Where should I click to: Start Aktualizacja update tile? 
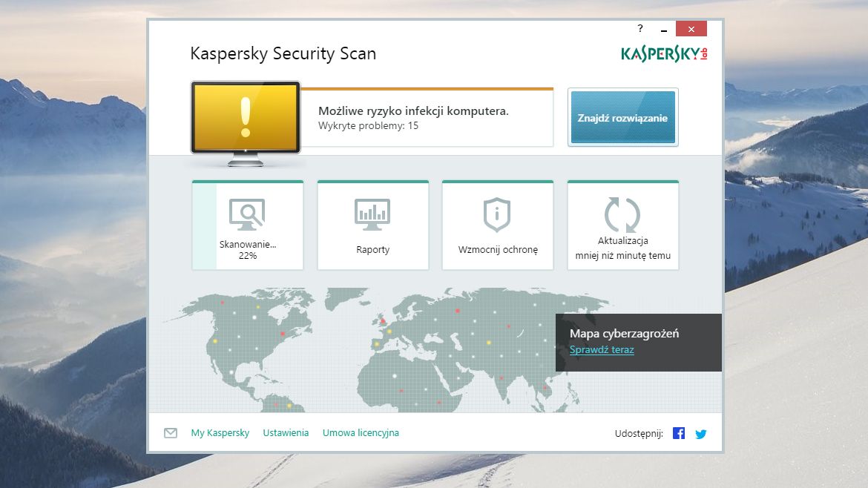point(622,225)
